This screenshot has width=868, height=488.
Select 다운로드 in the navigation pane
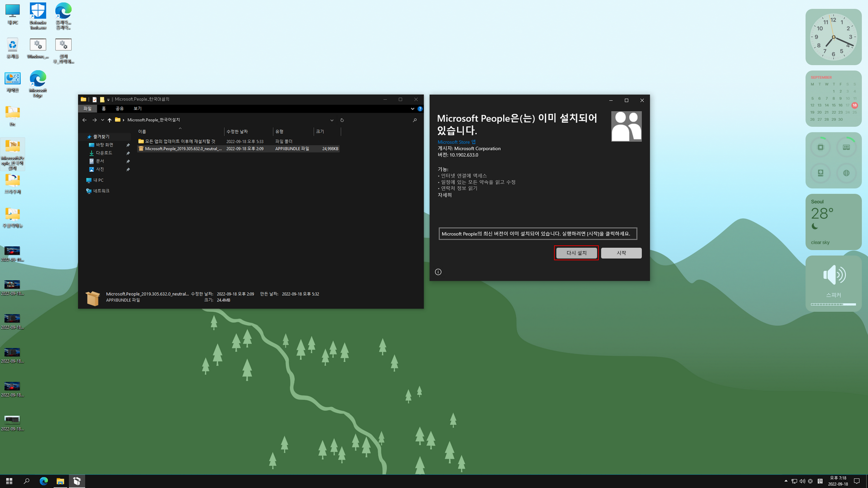click(x=104, y=153)
